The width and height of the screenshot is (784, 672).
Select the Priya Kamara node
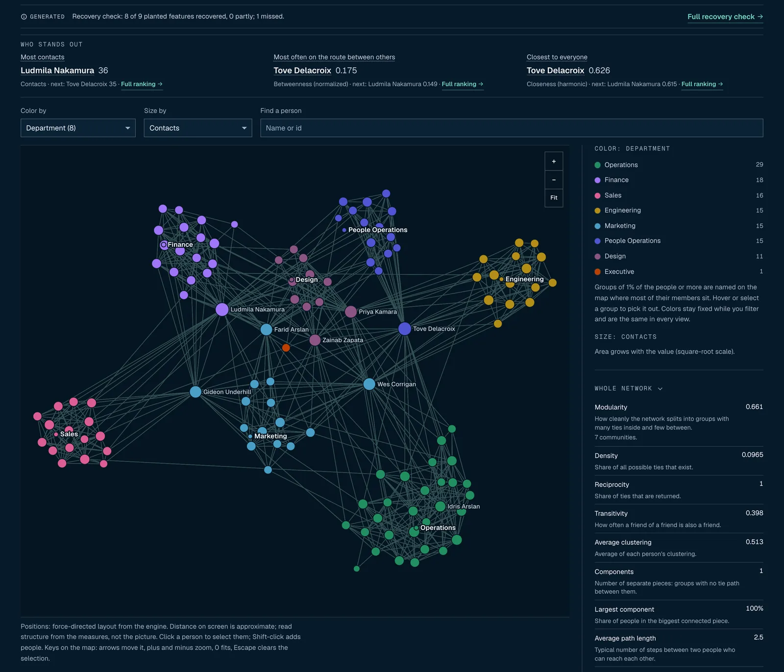click(350, 312)
